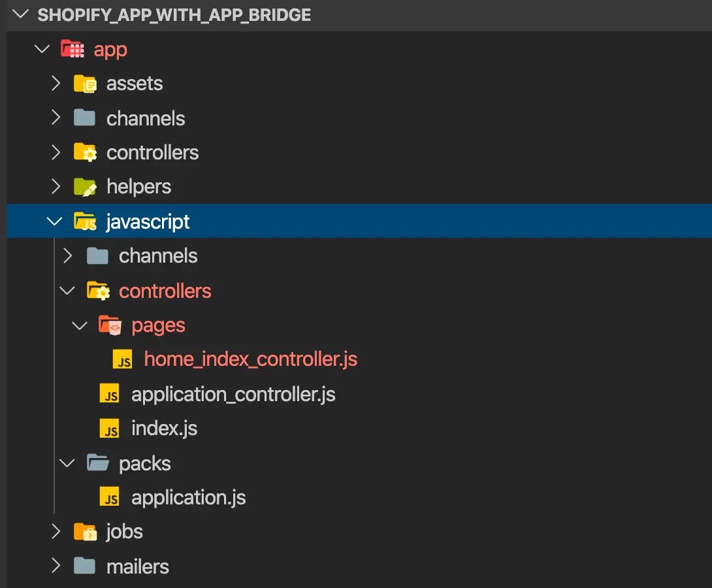Screen dimensions: 712x588
Task: Click the JS icon for application_controller.js
Action: tap(110, 394)
